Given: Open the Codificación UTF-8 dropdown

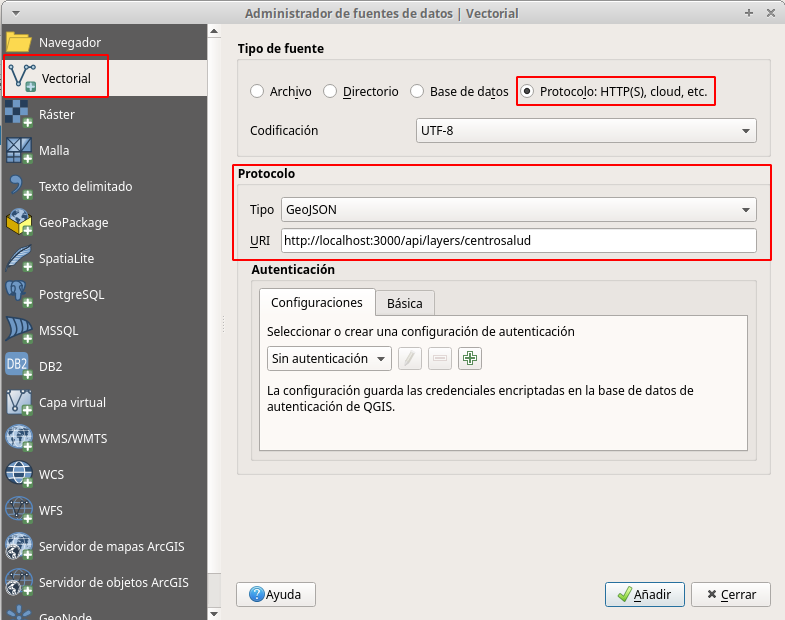Looking at the screenshot, I should pos(586,131).
